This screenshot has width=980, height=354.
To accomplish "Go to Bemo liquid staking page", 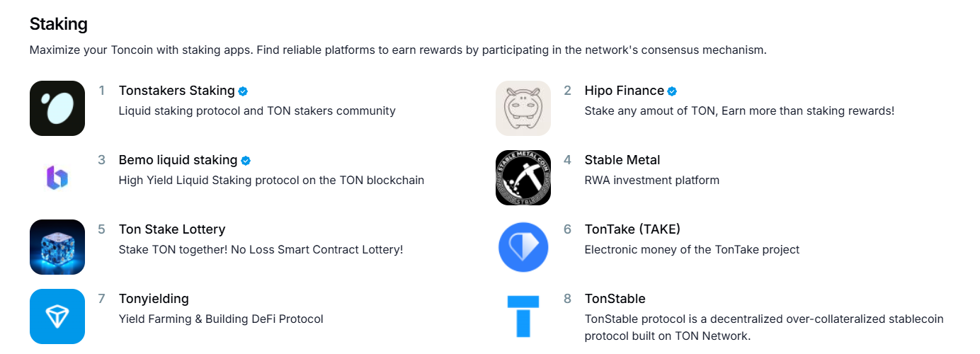I will (x=178, y=160).
